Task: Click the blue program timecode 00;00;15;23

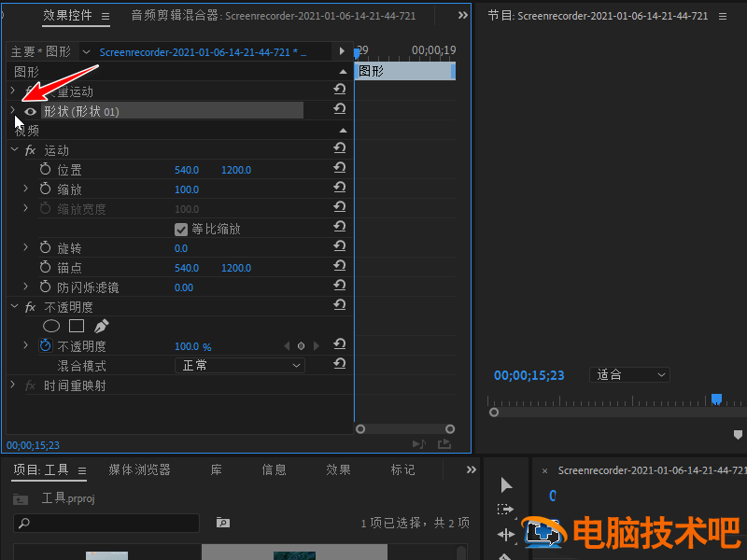Action: coord(529,375)
